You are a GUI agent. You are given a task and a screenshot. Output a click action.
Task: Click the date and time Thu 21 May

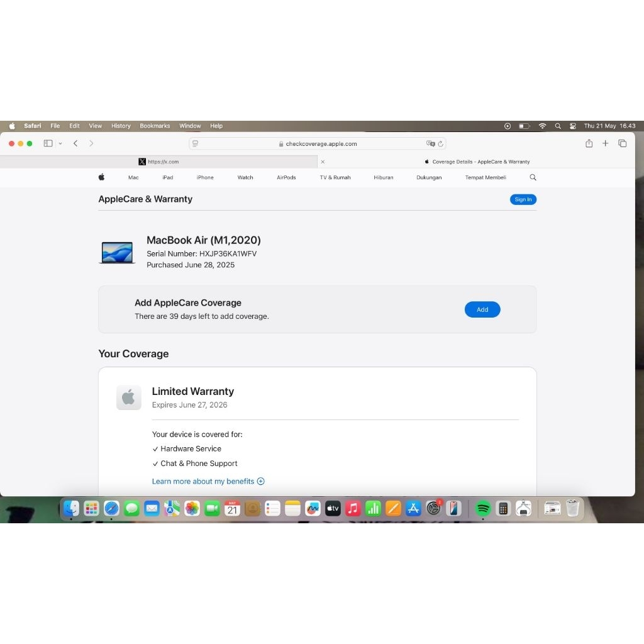point(609,126)
